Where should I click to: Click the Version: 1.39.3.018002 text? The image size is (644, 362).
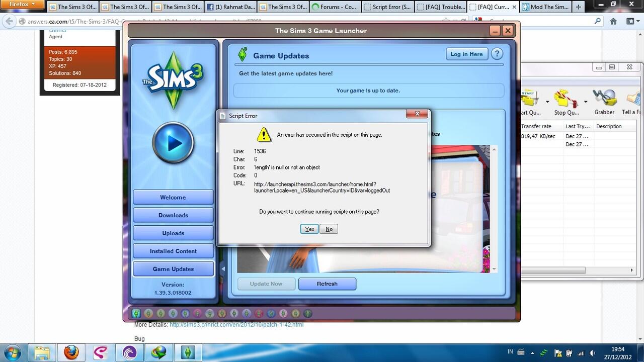173,289
